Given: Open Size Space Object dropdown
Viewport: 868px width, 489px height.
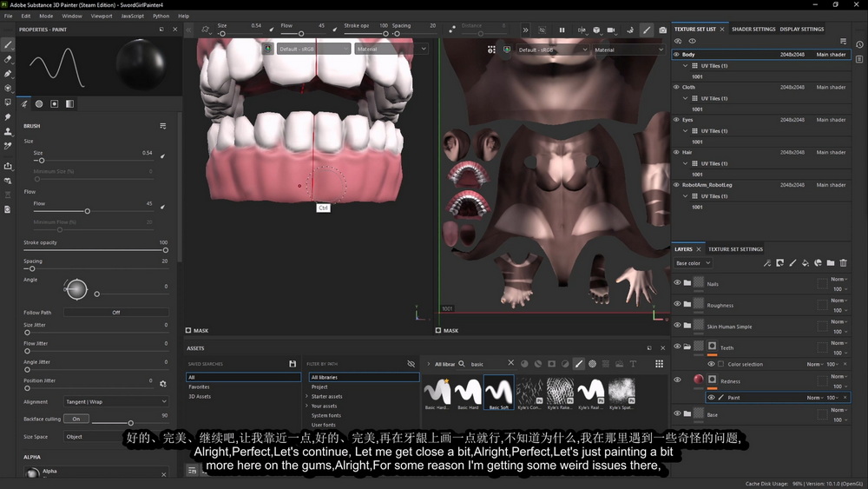Looking at the screenshot, I should [x=115, y=436].
